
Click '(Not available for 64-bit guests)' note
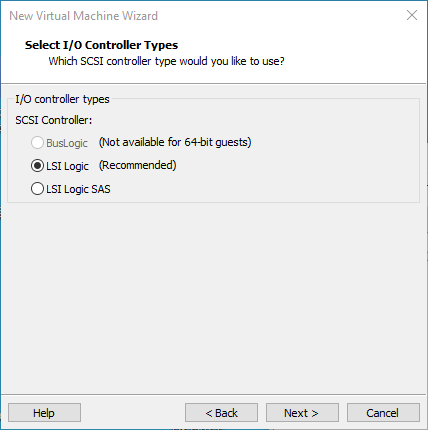click(x=175, y=142)
